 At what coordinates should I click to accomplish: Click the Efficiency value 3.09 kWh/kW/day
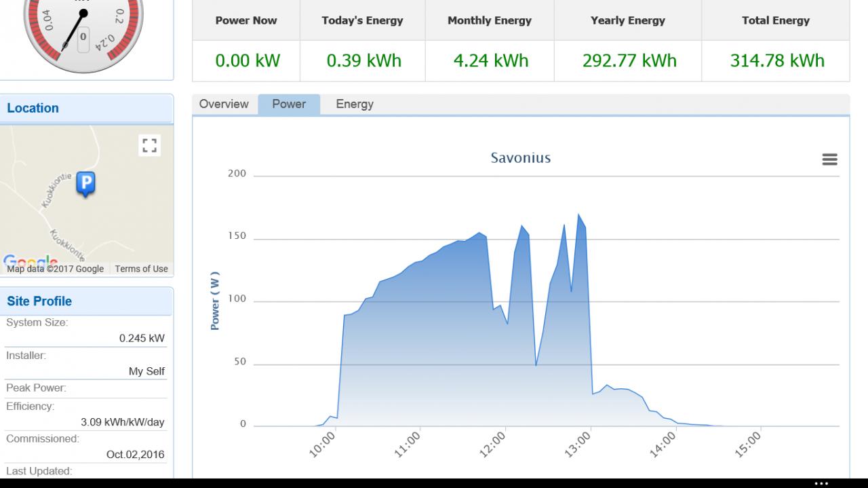pos(123,422)
